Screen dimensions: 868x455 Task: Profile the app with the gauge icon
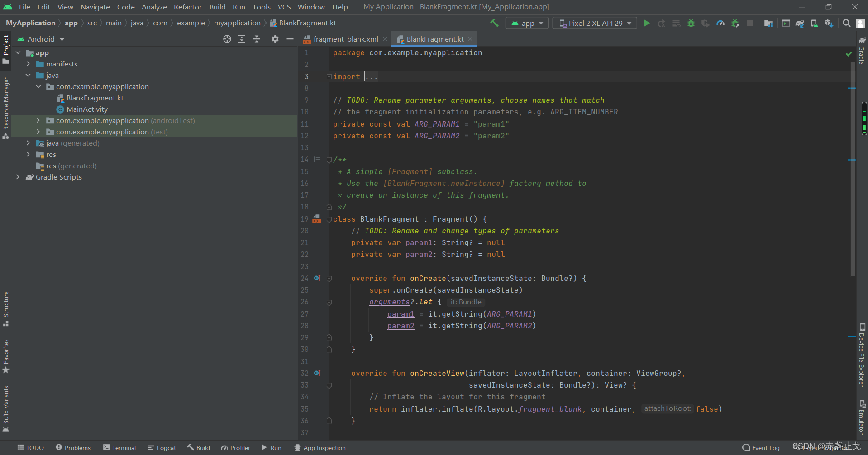pyautogui.click(x=720, y=23)
